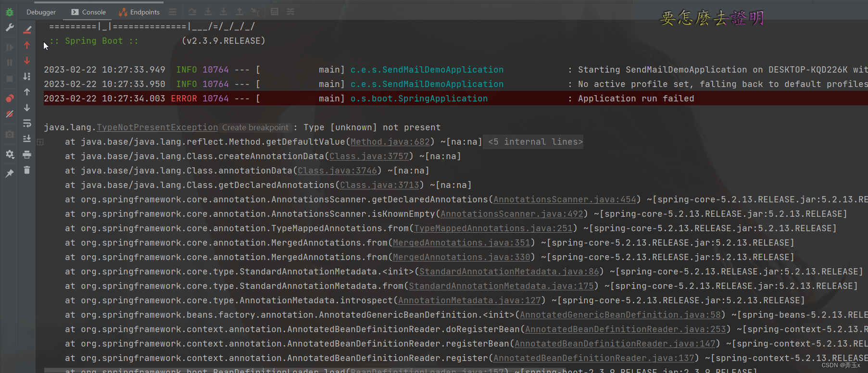Screen dimensions: 868x373
Task: Jump to previous highlight with the red up arrow
Action: coord(27,45)
